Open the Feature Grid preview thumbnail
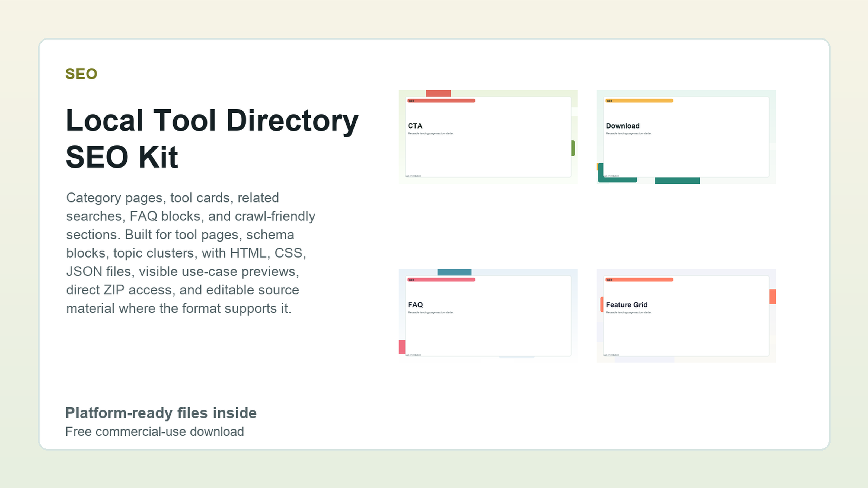This screenshot has height=488, width=868. [686, 316]
